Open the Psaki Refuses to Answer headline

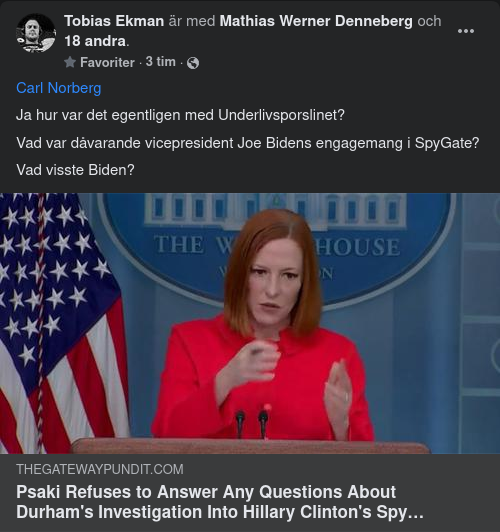[220, 502]
